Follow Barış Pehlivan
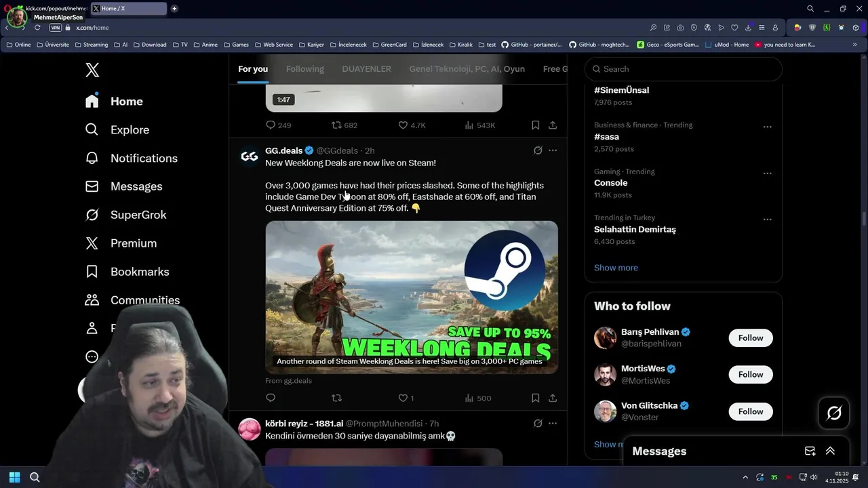868x488 pixels. 751,338
